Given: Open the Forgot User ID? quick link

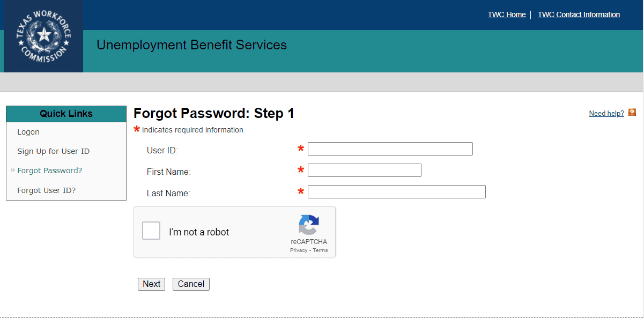Looking at the screenshot, I should point(46,190).
